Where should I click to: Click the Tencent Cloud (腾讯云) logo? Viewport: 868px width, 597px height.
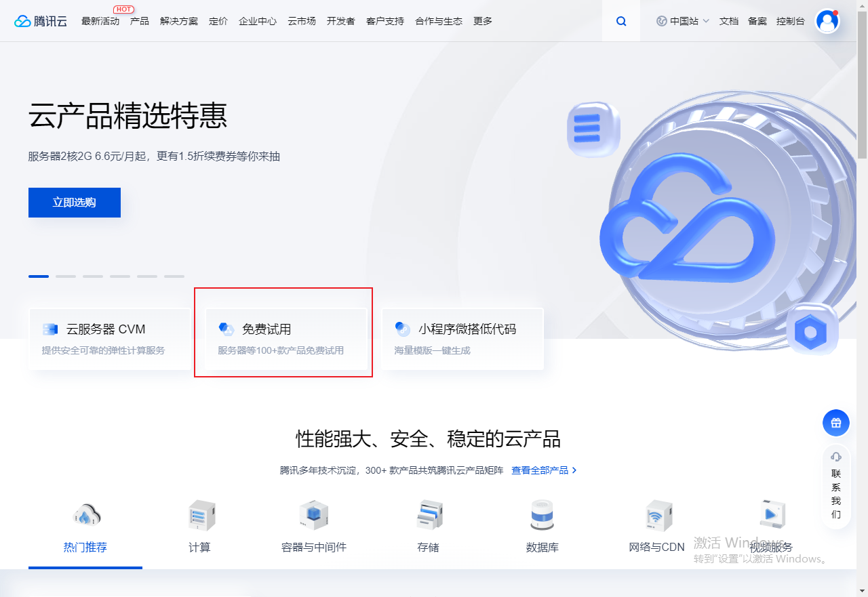click(x=41, y=20)
